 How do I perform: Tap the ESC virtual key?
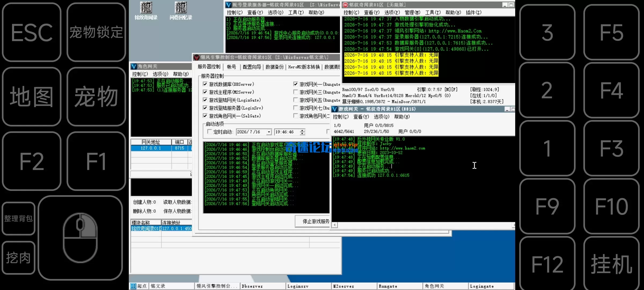click(x=32, y=32)
